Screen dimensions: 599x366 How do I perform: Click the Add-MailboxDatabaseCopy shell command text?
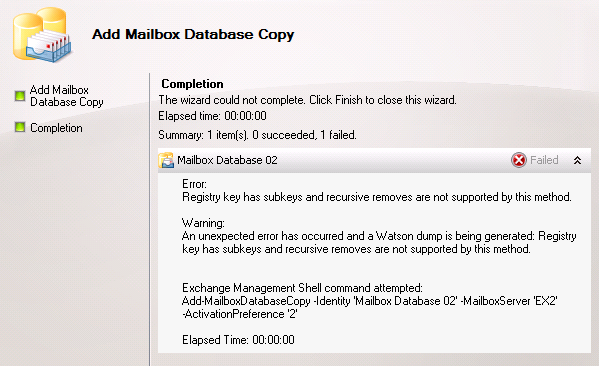point(369,301)
